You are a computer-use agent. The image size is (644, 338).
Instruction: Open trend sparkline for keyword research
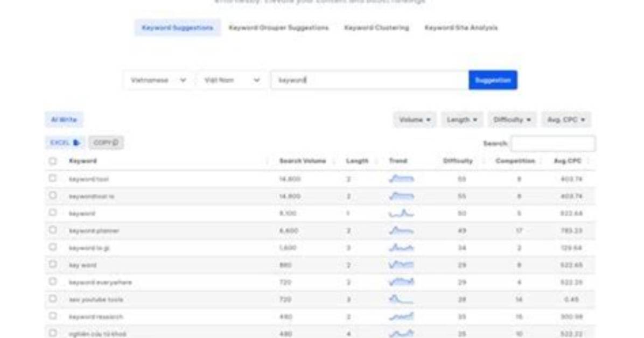click(x=401, y=316)
